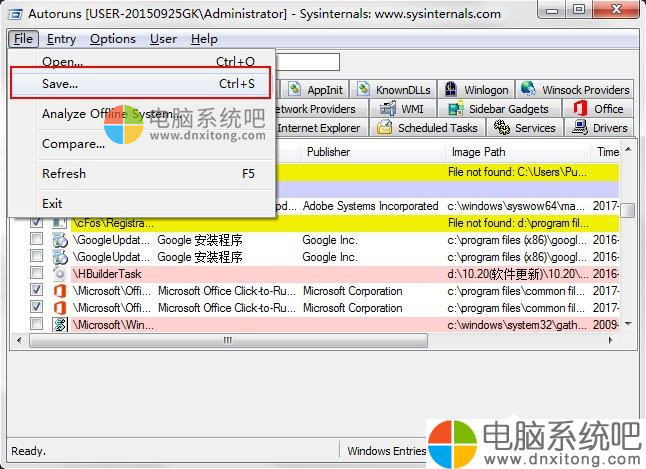The height and width of the screenshot is (469, 646).
Task: Open the Options menu
Action: [113, 39]
